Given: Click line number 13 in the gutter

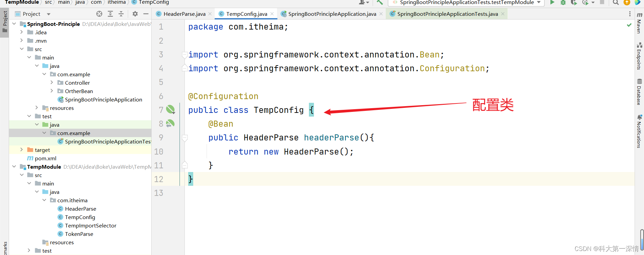Looking at the screenshot, I should click(x=159, y=193).
